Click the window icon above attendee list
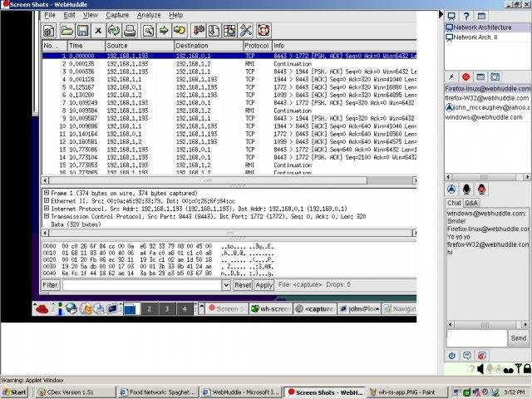The image size is (532, 399). pos(480,77)
